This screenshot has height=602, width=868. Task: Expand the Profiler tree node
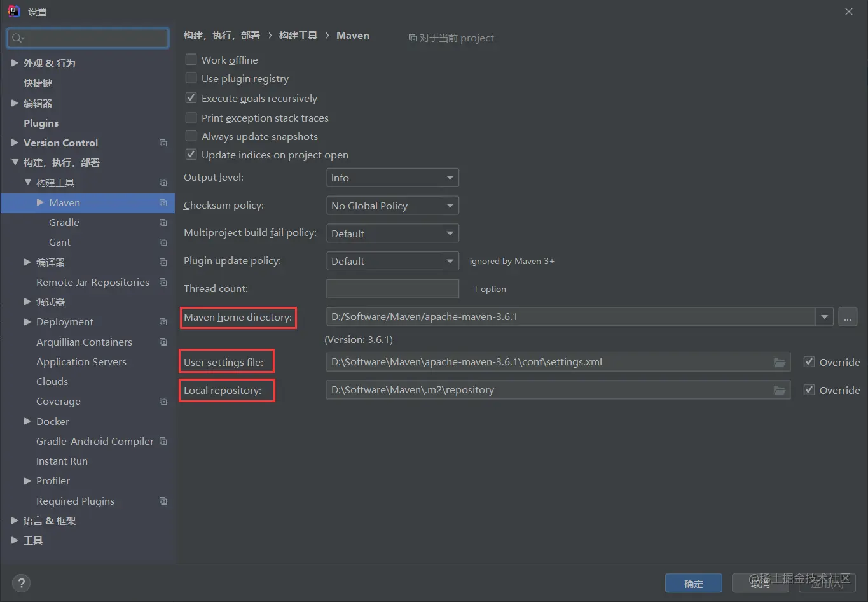click(x=27, y=481)
